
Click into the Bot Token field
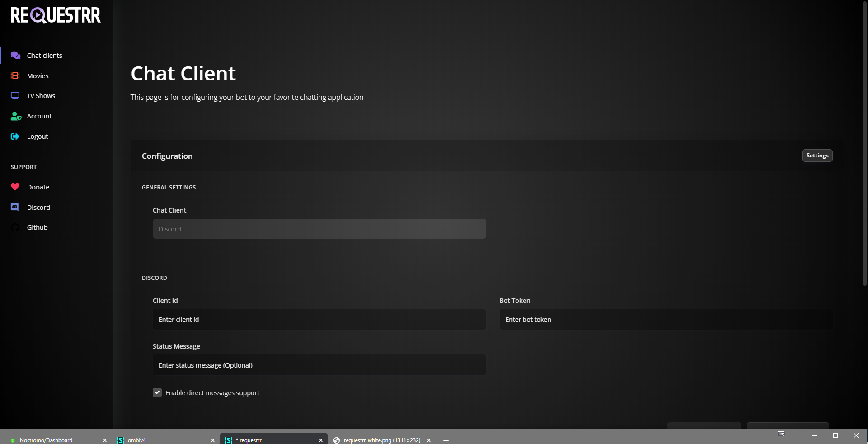pos(666,319)
